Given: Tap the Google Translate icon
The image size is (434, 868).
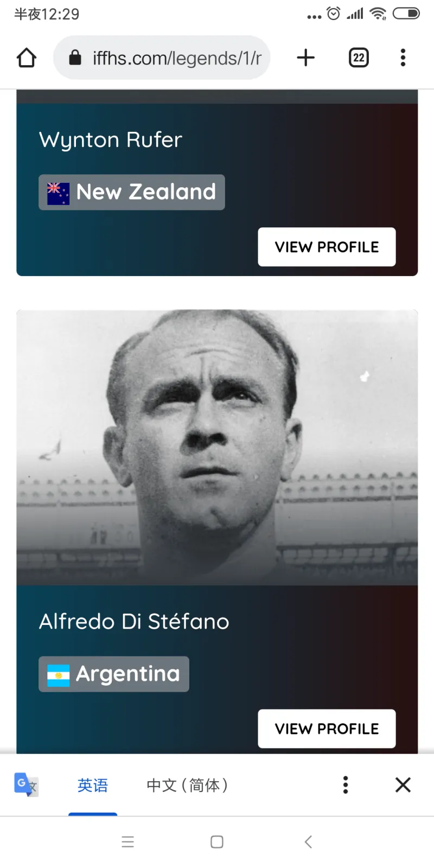Looking at the screenshot, I should pyautogui.click(x=25, y=784).
